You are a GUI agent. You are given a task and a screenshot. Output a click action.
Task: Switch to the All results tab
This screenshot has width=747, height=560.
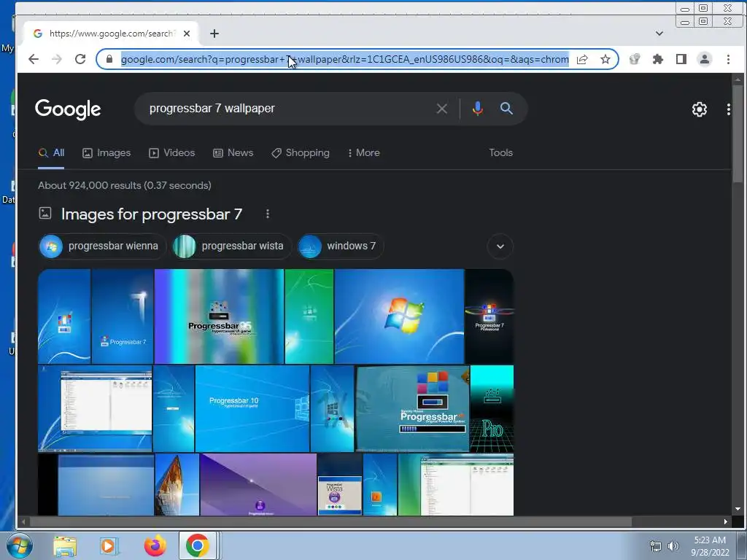[52, 153]
